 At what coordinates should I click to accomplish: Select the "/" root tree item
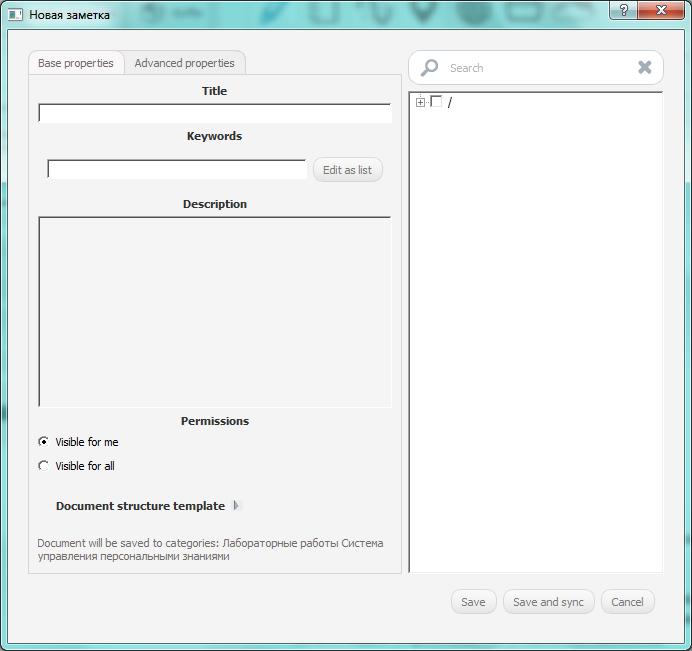tap(450, 102)
